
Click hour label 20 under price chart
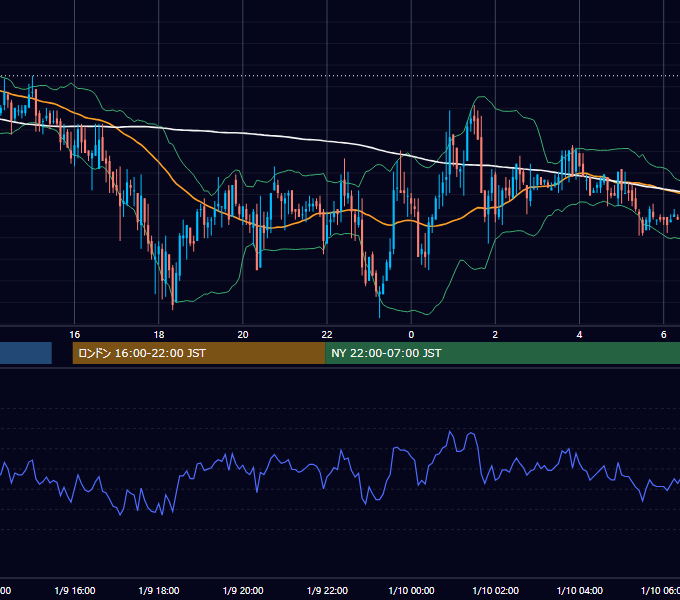click(243, 334)
